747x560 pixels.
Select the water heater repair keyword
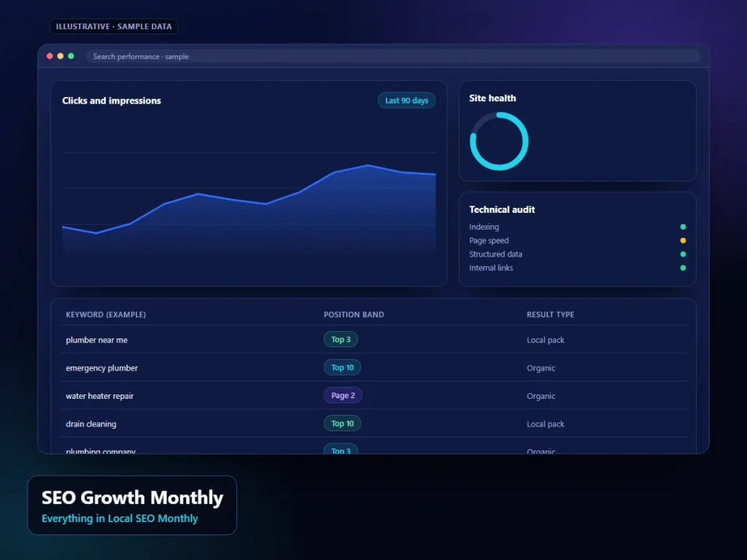pyautogui.click(x=99, y=396)
